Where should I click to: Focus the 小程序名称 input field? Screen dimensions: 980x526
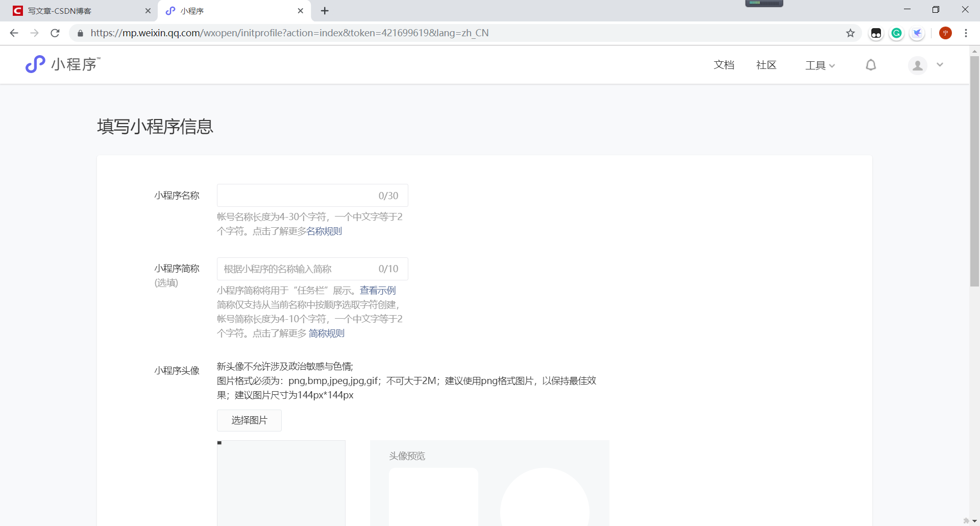(x=312, y=196)
